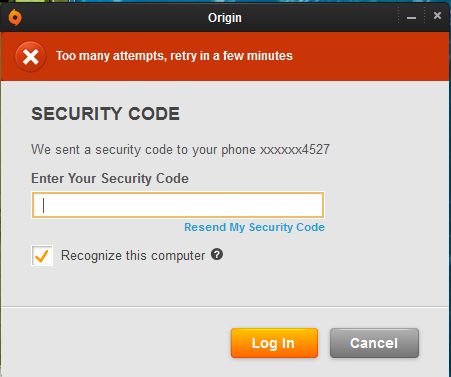Viewport: 451px width, 377px height.
Task: Click the red error X icon
Action: (30, 57)
